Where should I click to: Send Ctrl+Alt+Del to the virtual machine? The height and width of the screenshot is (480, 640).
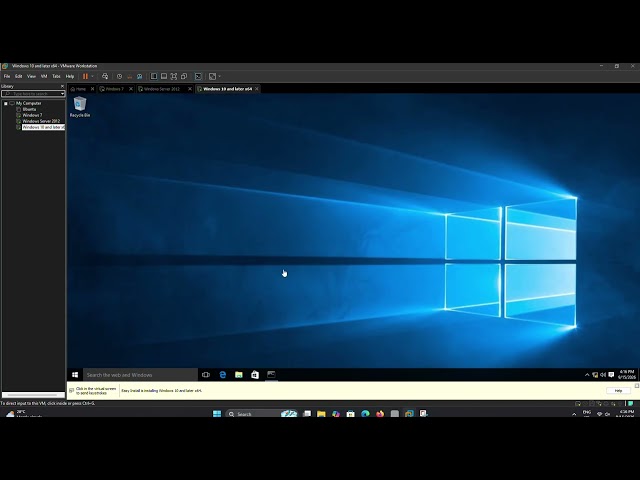[105, 76]
